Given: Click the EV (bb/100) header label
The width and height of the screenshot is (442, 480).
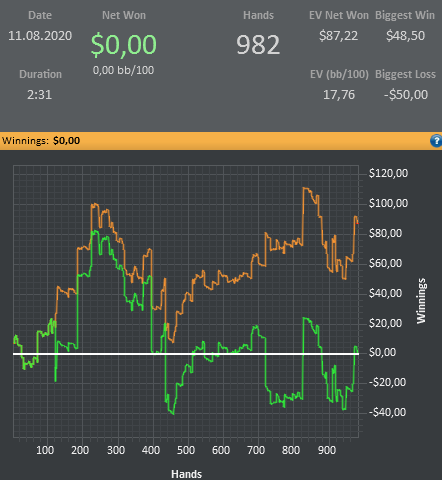Looking at the screenshot, I should click(339, 74).
